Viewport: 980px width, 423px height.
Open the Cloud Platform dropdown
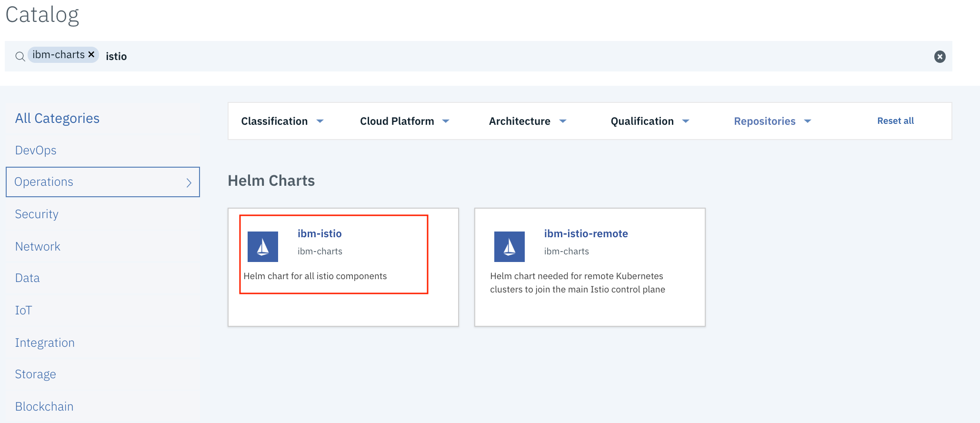click(405, 121)
